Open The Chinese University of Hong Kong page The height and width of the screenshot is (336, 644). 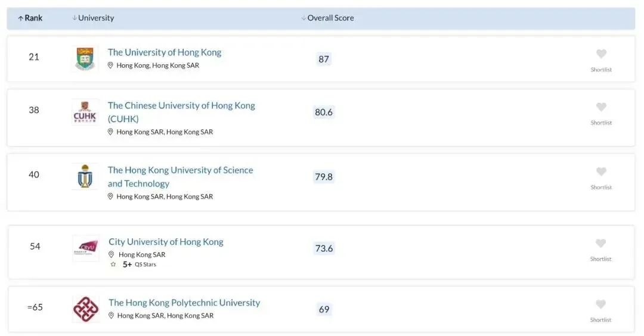(x=181, y=105)
